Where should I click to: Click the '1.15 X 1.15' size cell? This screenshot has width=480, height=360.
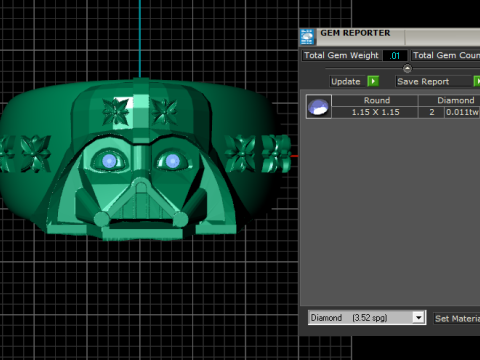coord(375,112)
